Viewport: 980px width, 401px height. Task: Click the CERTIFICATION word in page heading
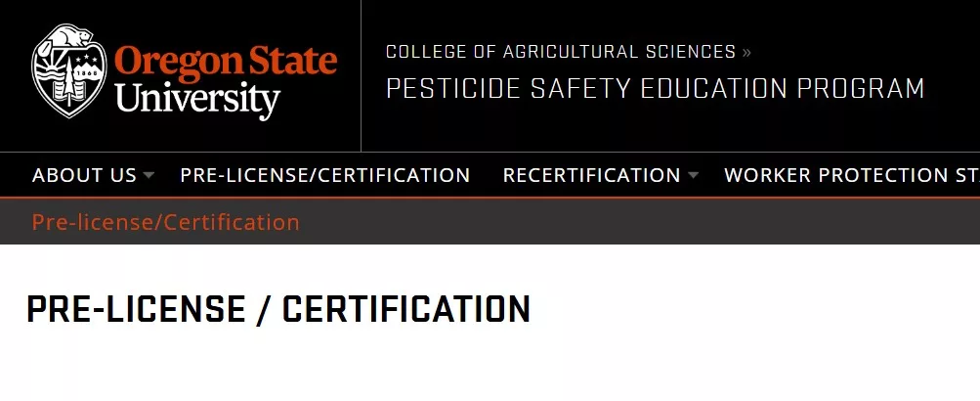(406, 310)
